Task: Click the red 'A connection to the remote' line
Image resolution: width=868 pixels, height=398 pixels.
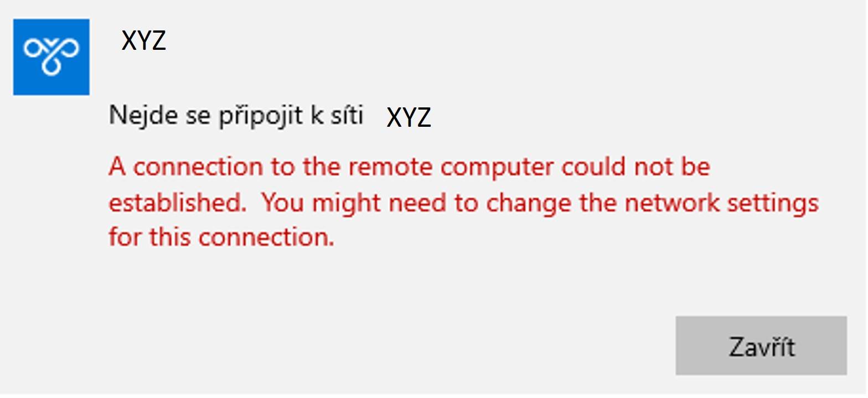Action: tap(410, 167)
